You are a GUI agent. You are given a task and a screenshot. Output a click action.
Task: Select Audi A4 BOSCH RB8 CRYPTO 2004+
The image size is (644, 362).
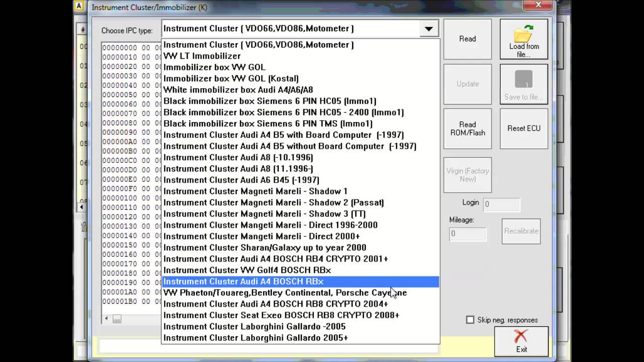coord(300,304)
